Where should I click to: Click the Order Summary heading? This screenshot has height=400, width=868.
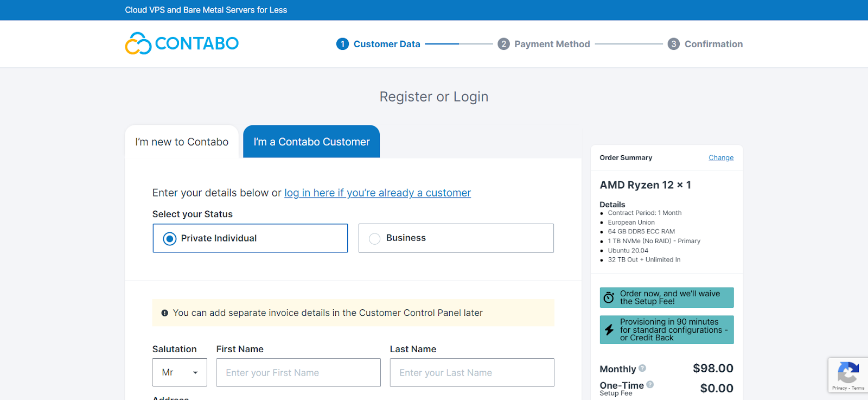coord(626,158)
